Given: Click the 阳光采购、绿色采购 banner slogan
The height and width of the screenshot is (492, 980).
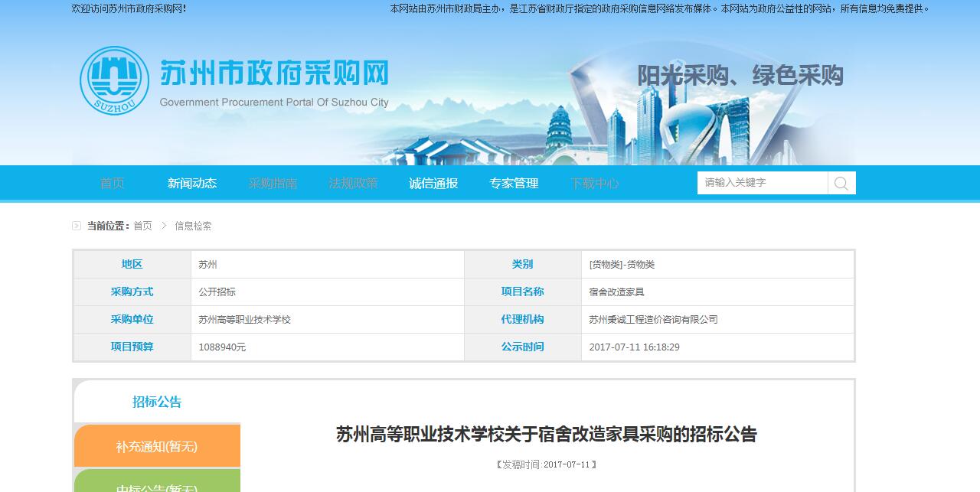Looking at the screenshot, I should (x=740, y=75).
